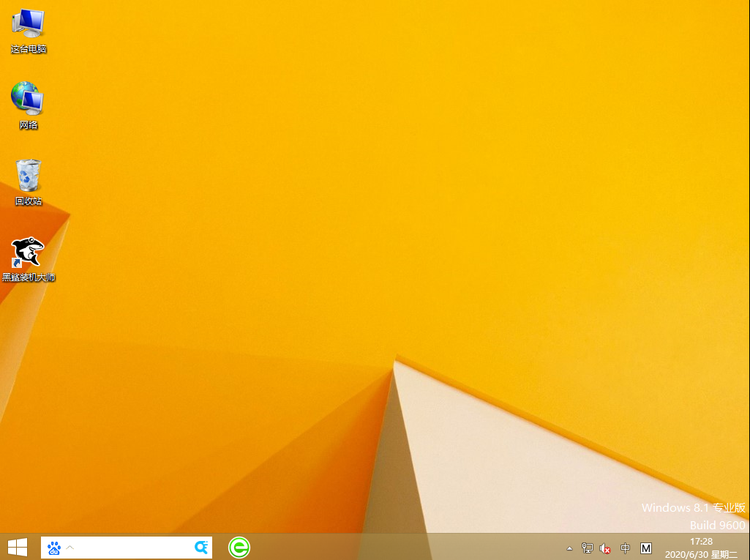Unmute the speaker icon in the system tray

pyautogui.click(x=604, y=548)
